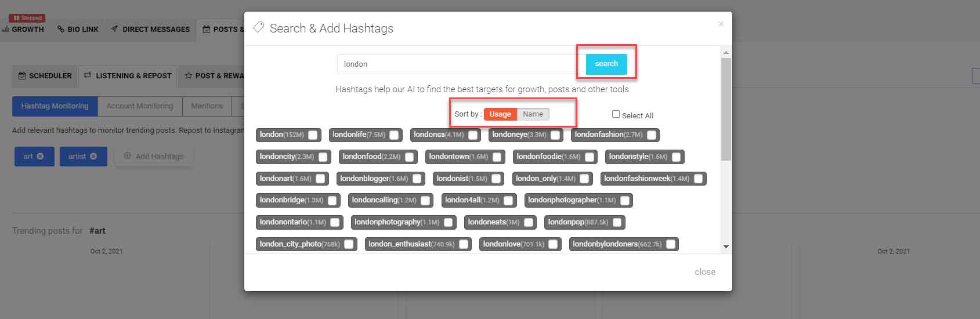Remove the artist hashtag tag
This screenshot has width=980, height=319.
tap(93, 157)
